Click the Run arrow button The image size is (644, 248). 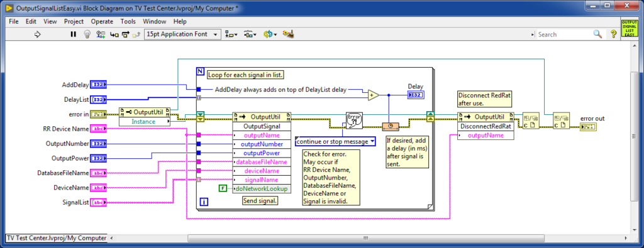pos(38,35)
